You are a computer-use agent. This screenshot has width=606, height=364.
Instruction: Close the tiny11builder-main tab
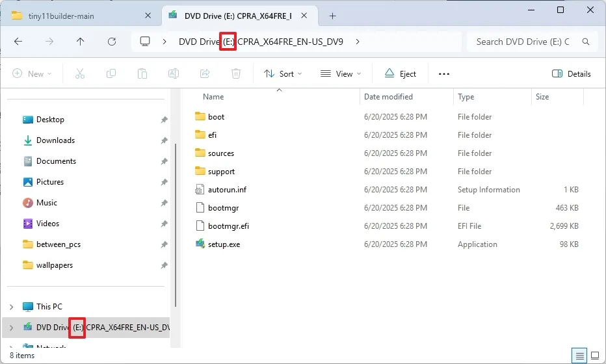point(148,16)
